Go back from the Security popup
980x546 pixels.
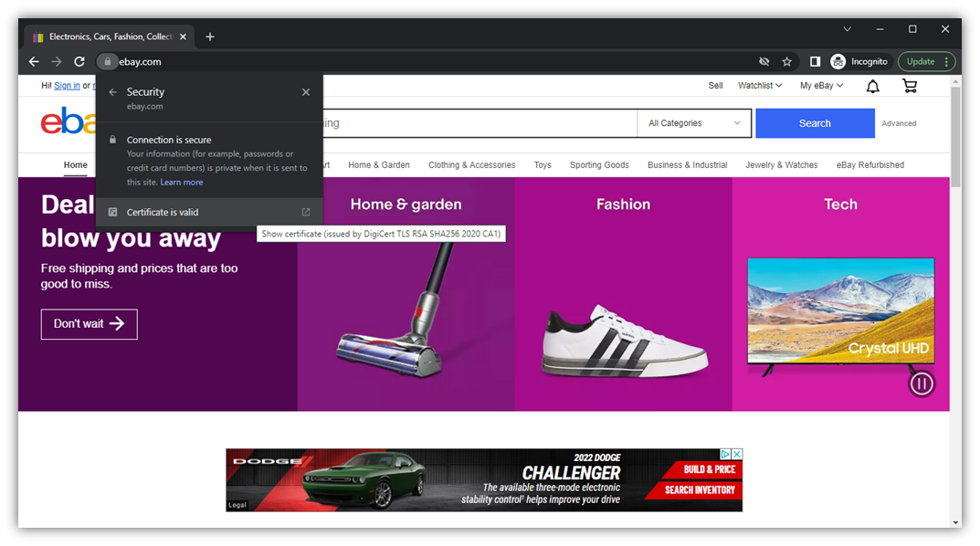(112, 92)
